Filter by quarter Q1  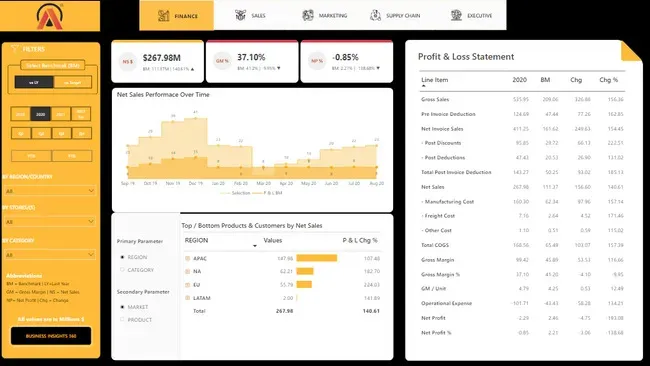click(x=21, y=133)
